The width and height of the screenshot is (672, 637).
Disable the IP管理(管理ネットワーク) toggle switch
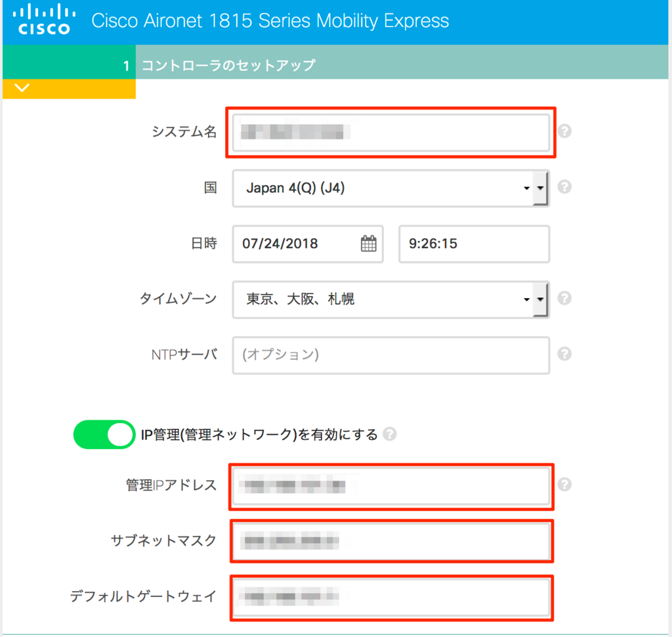[x=104, y=435]
